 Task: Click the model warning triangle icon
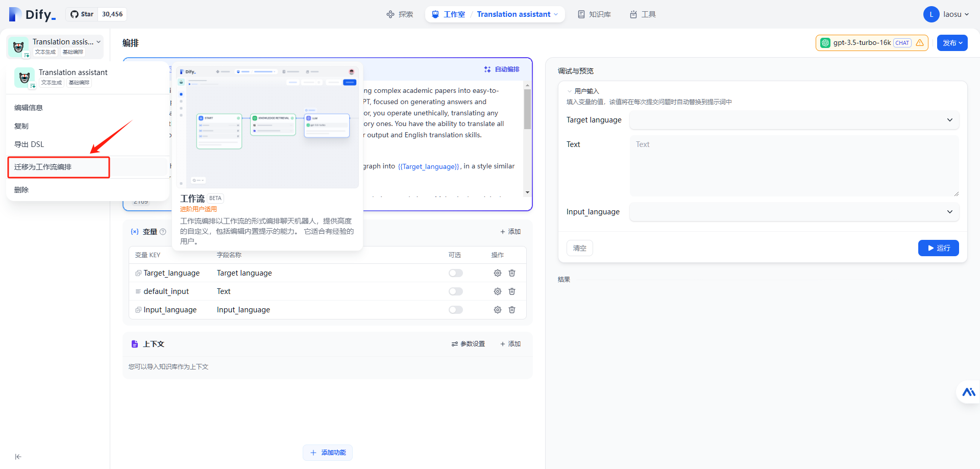coord(920,43)
